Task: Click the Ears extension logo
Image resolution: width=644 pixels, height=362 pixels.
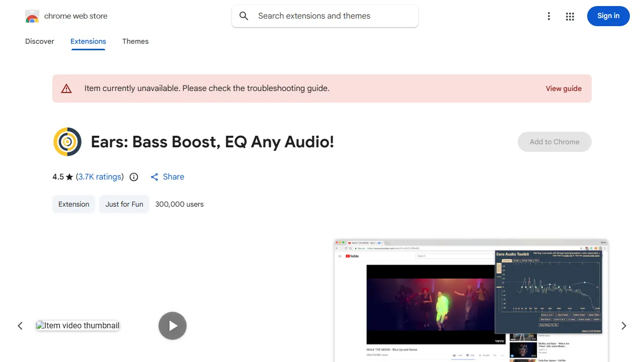Action: tap(67, 142)
